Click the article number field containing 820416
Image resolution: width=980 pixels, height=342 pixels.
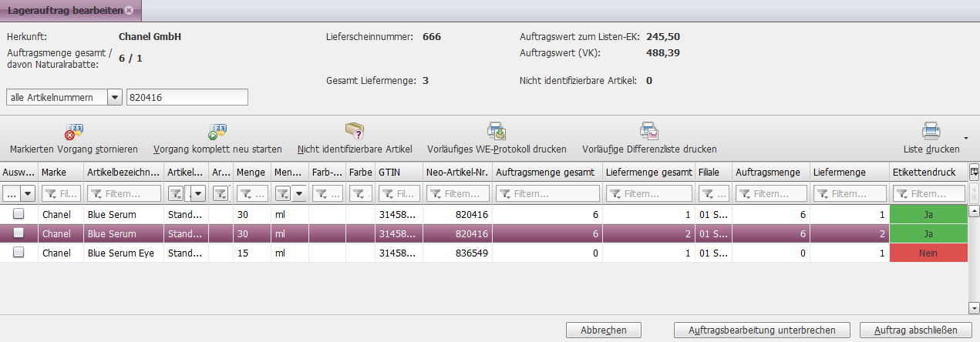point(187,97)
